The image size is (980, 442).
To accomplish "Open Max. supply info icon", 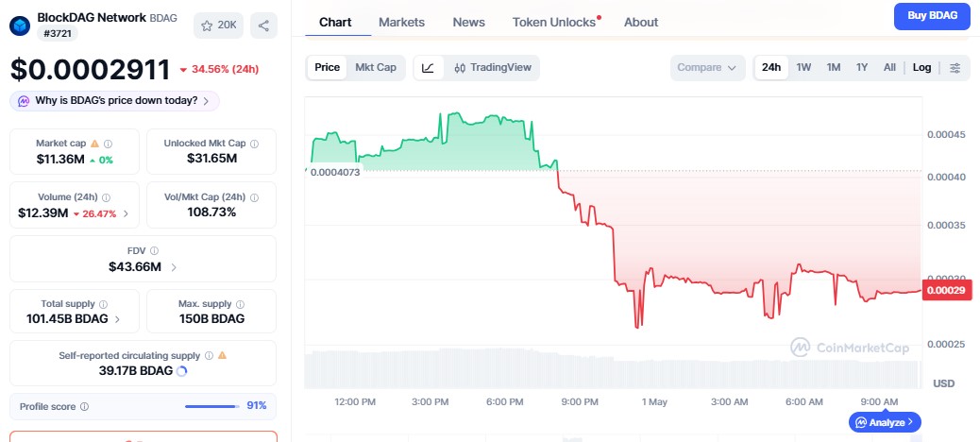I will (240, 304).
